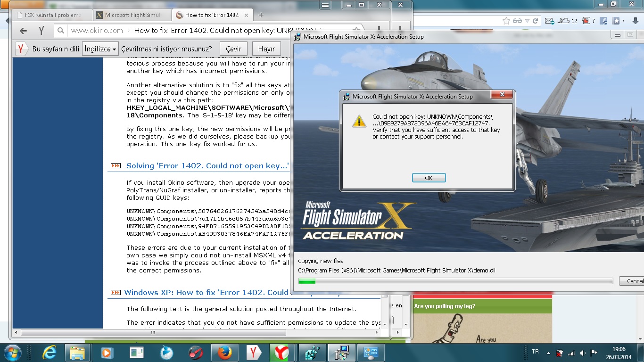644x362 pixels.
Task: Click the TR language indicator
Action: (x=535, y=352)
